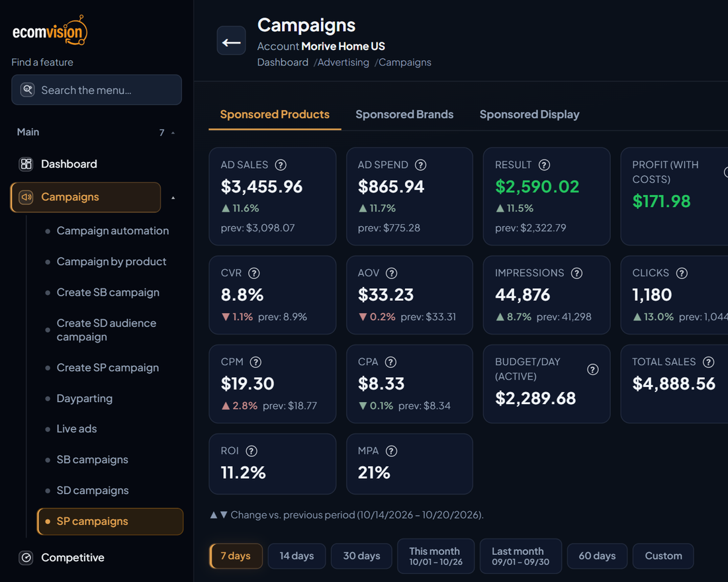728x582 pixels.
Task: Open Create SP campaign
Action: pyautogui.click(x=108, y=368)
